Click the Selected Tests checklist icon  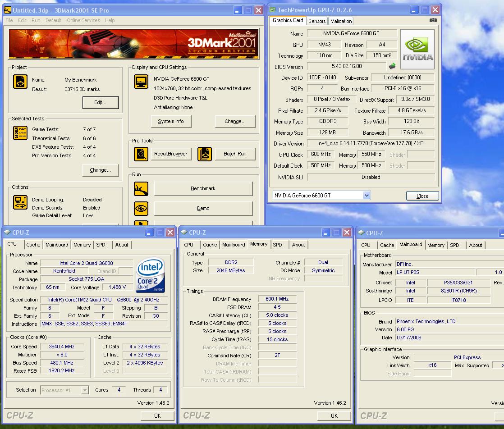point(20,133)
